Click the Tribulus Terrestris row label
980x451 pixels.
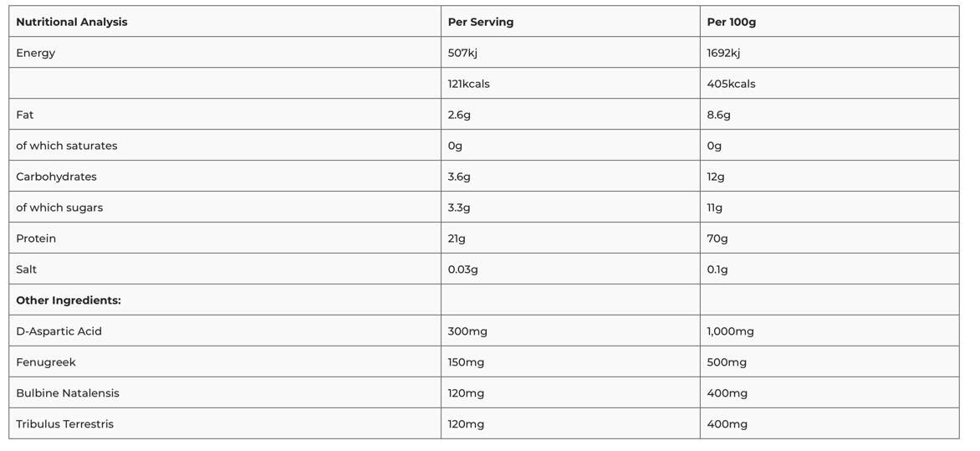65,424
